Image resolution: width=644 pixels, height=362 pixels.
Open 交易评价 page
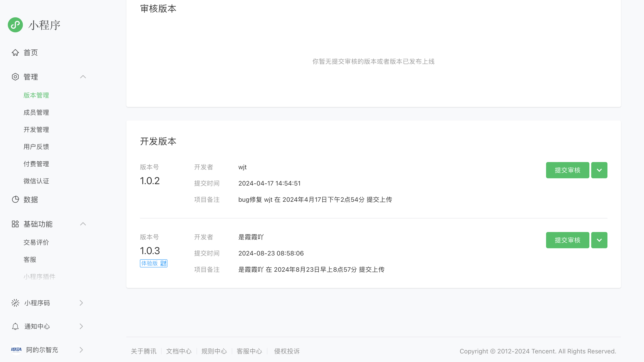click(36, 243)
